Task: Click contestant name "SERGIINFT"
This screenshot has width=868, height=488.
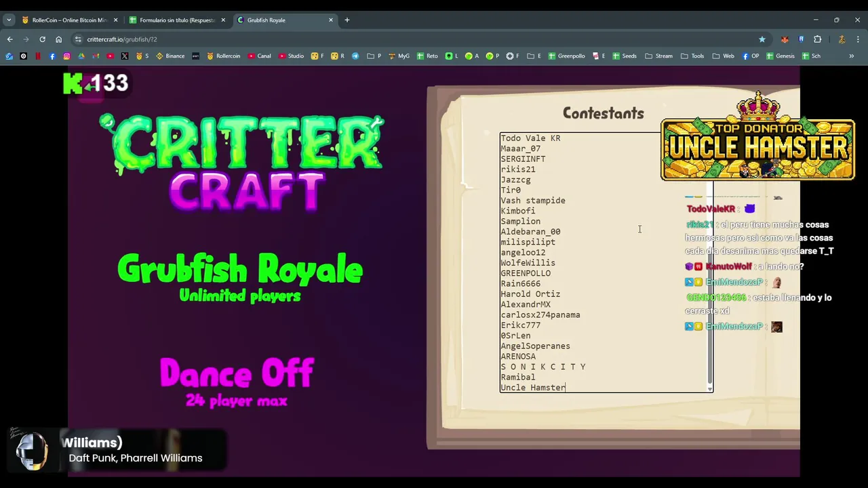Action: (523, 159)
